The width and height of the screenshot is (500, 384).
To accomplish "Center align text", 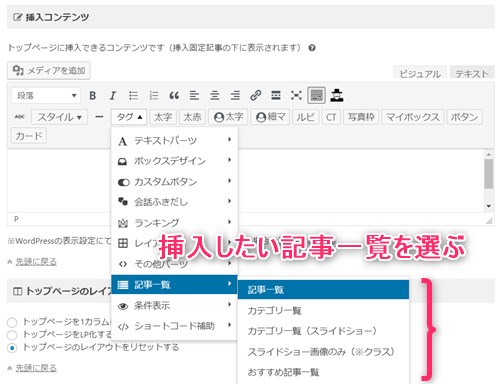I will coord(215,96).
